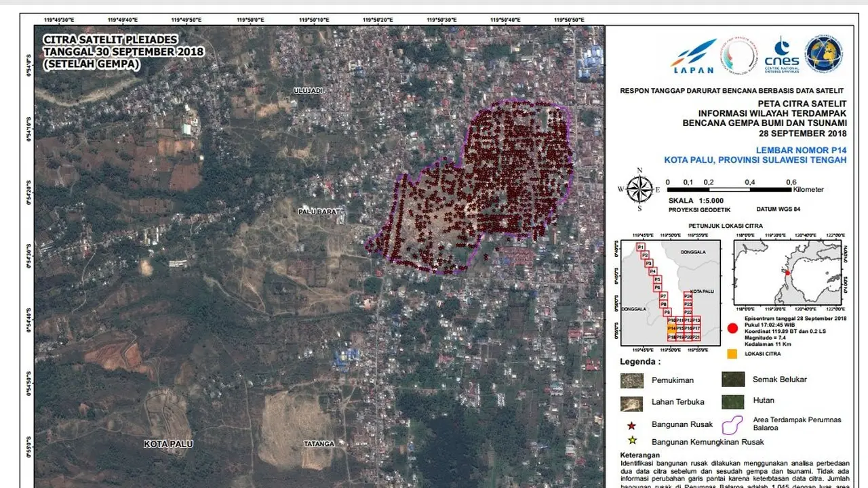Click 'RESPON TANGGAP DARURAT BENCANA' header line
This screenshot has width=868, height=488.
(x=731, y=90)
